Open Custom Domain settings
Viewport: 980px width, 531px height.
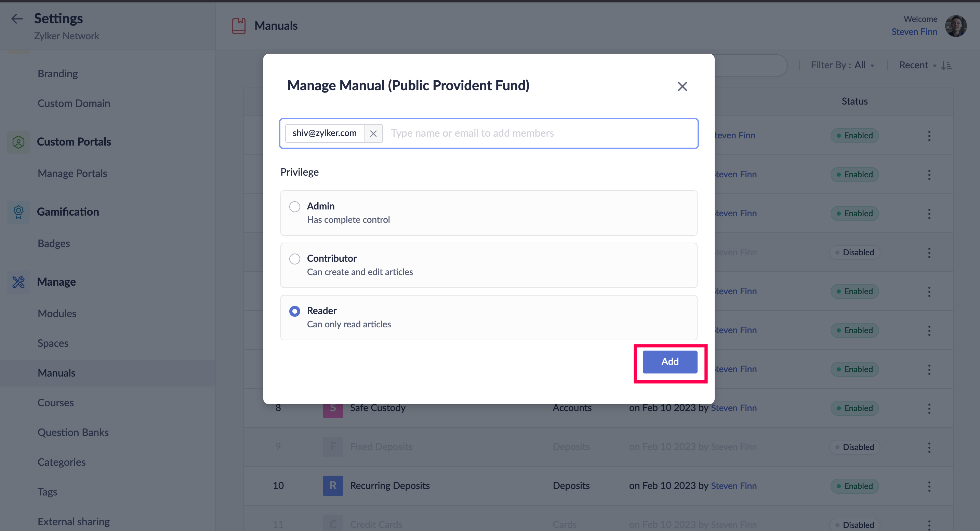tap(74, 104)
